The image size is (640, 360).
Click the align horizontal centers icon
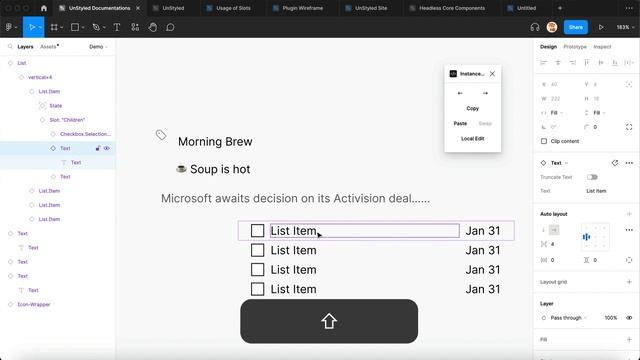click(558, 62)
